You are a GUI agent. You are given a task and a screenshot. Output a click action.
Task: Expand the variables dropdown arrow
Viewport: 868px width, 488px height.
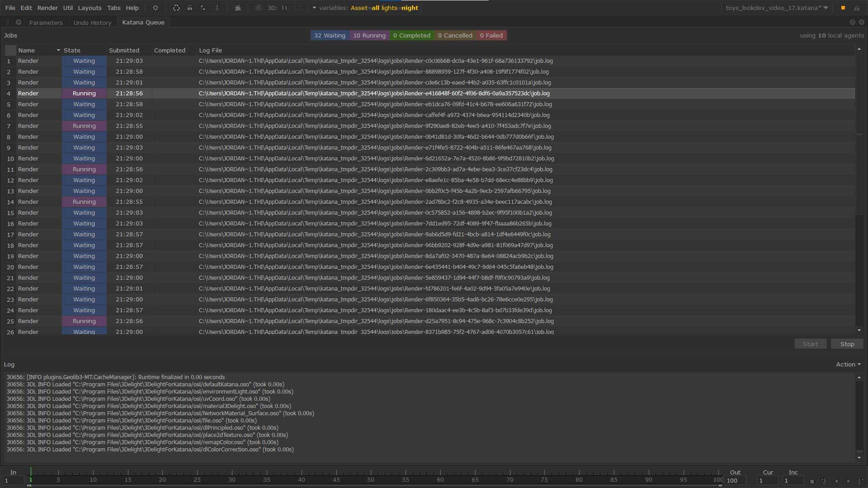click(314, 8)
